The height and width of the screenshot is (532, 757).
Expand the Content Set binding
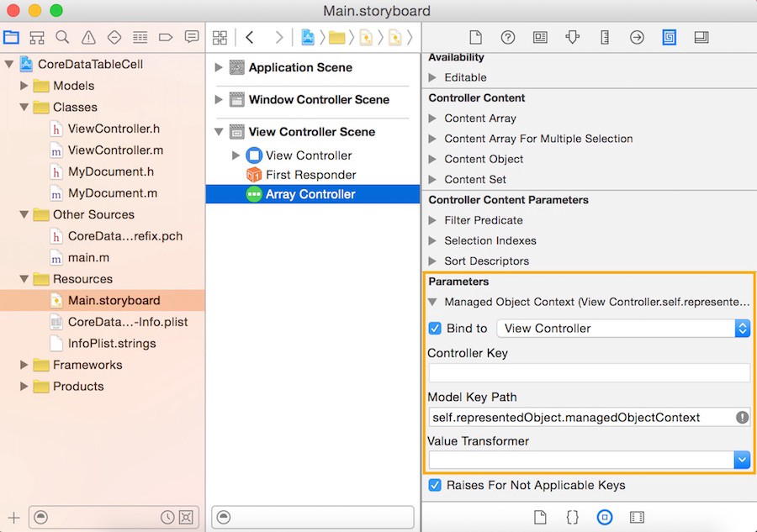(x=432, y=179)
